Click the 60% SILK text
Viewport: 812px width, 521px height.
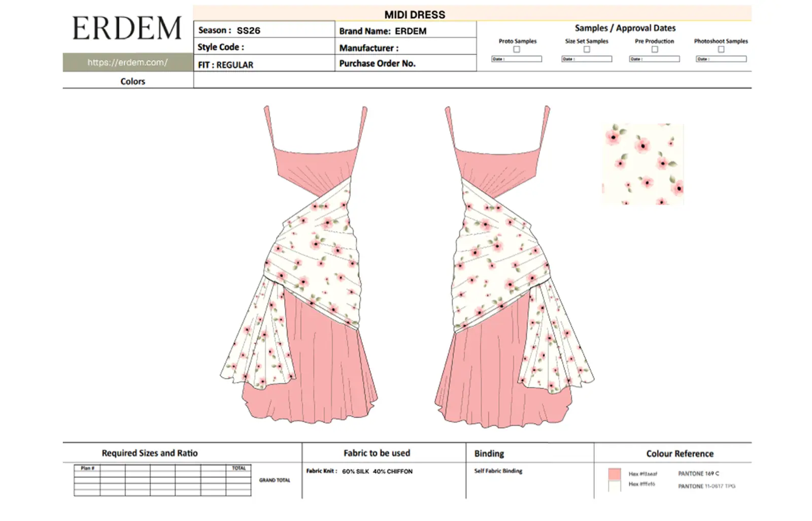(x=356, y=471)
